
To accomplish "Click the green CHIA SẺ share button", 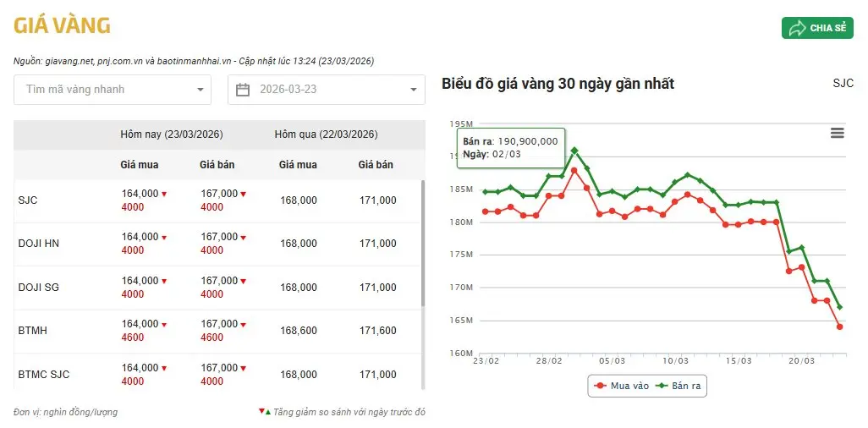I will point(817,28).
